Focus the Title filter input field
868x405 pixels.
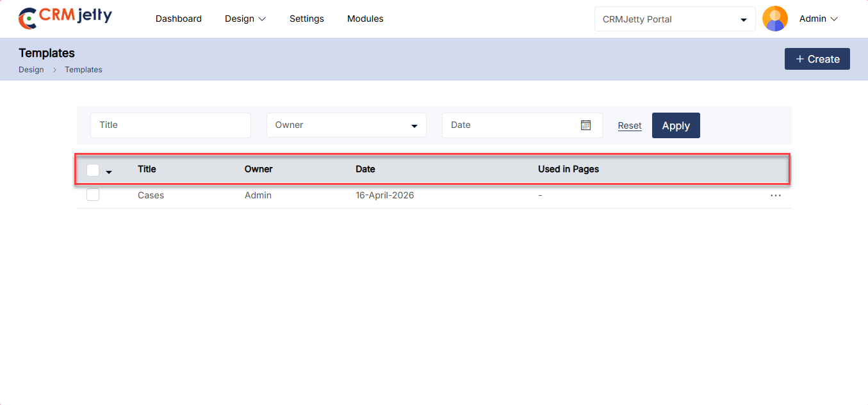(x=170, y=125)
